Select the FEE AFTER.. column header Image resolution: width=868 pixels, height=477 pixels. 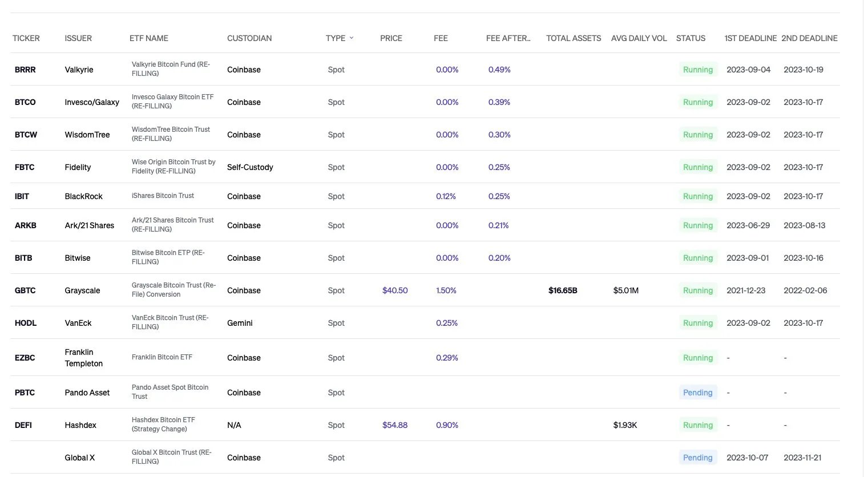click(508, 38)
